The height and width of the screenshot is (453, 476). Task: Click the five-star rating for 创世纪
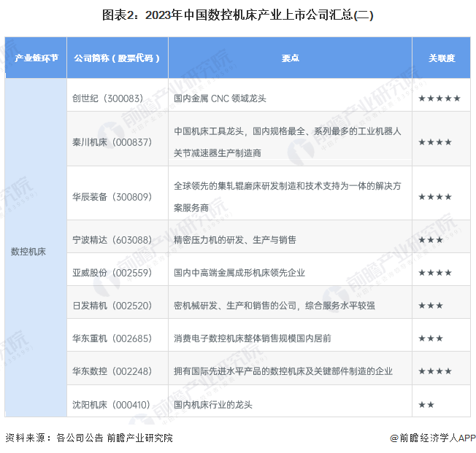tap(439, 98)
